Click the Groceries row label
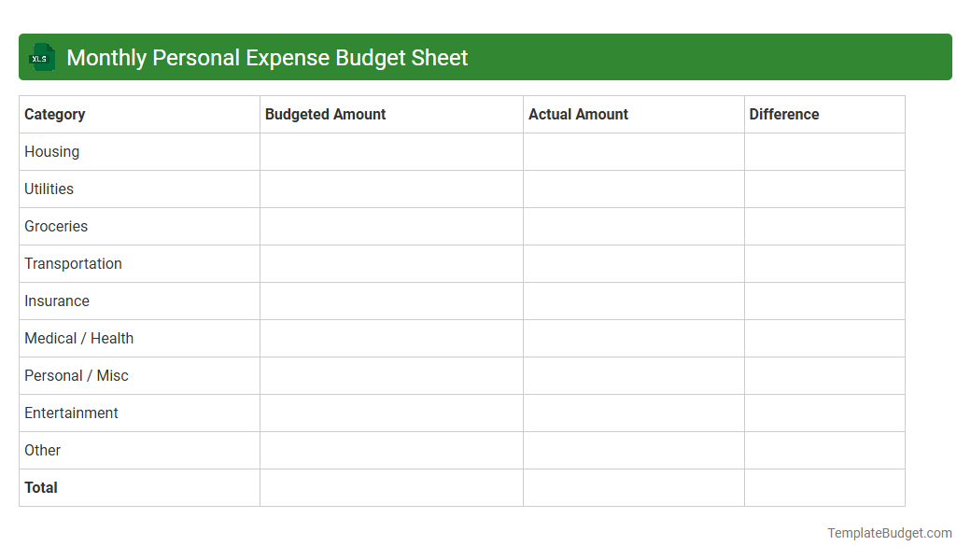 tap(56, 226)
